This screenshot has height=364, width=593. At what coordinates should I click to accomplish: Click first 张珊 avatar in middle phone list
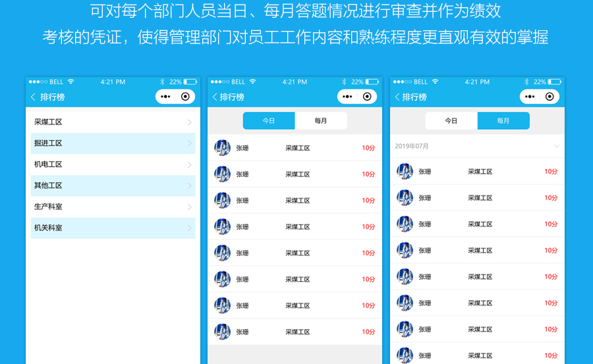(222, 148)
